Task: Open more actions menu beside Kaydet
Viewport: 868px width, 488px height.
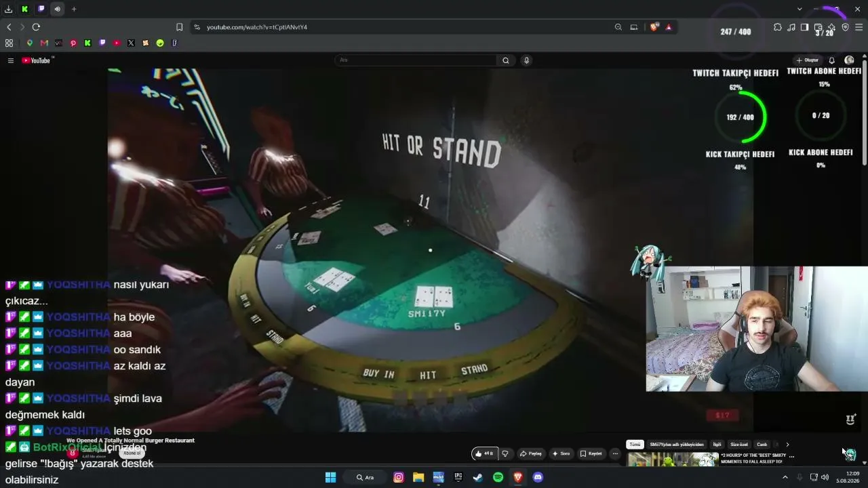Action: 615,453
